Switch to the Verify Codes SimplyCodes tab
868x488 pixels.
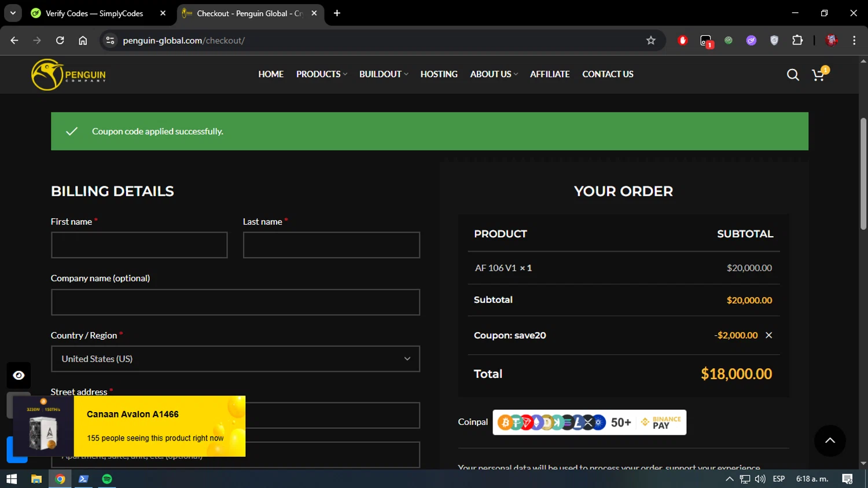point(94,13)
